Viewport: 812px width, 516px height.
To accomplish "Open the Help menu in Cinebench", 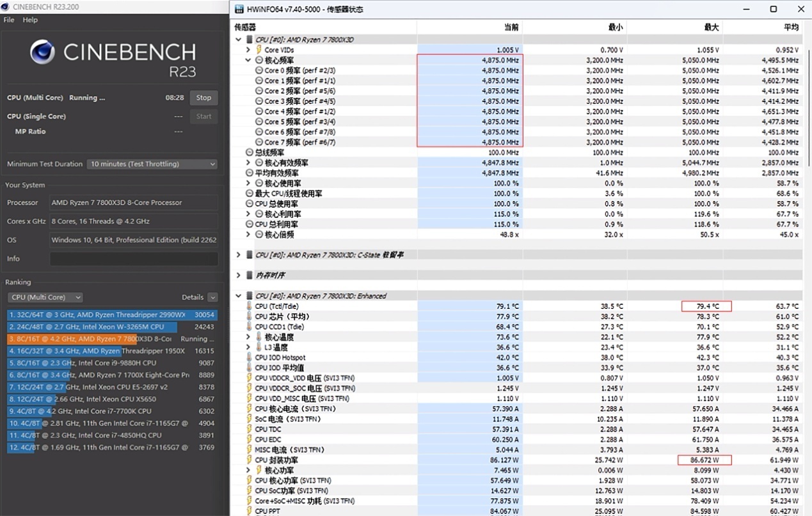I will (30, 20).
